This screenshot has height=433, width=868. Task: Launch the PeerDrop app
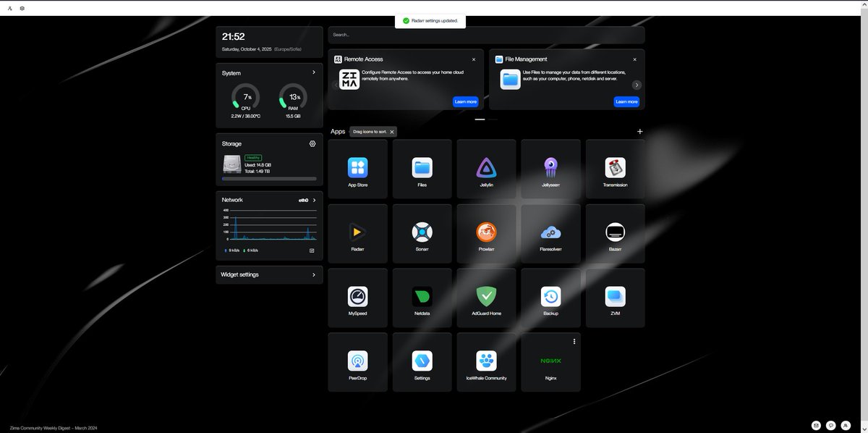click(x=357, y=362)
